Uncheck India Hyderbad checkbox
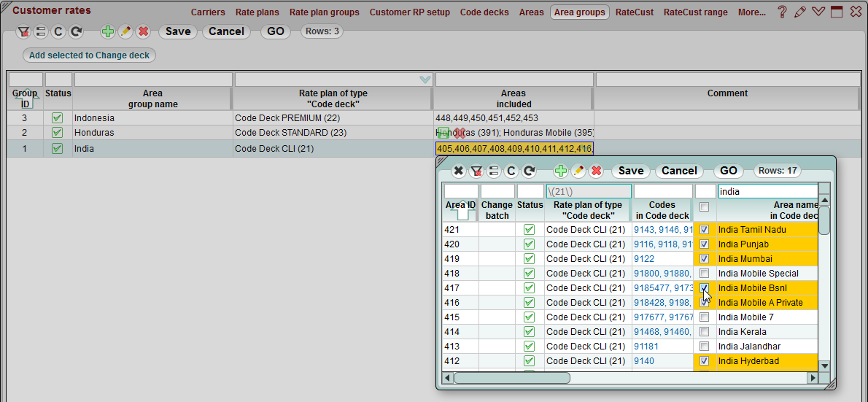Image resolution: width=868 pixels, height=402 pixels. pos(704,361)
